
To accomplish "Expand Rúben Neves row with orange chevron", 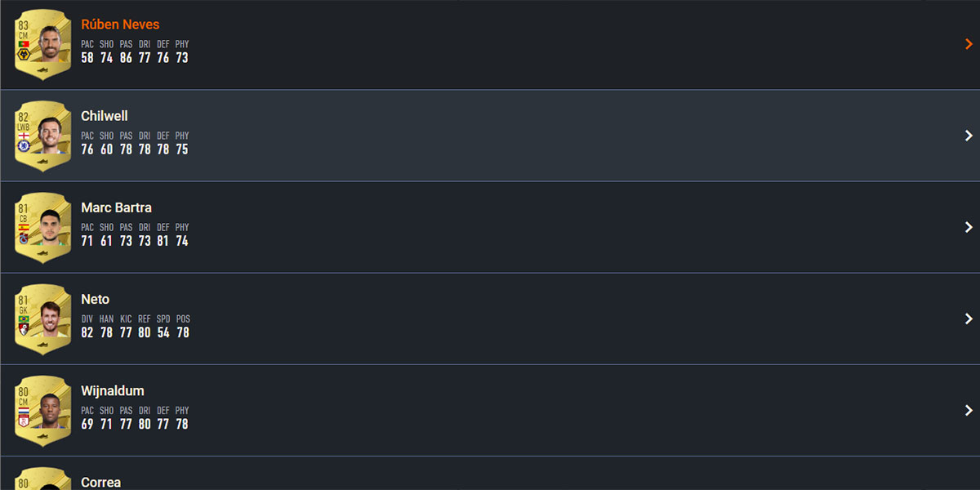I will point(969,44).
